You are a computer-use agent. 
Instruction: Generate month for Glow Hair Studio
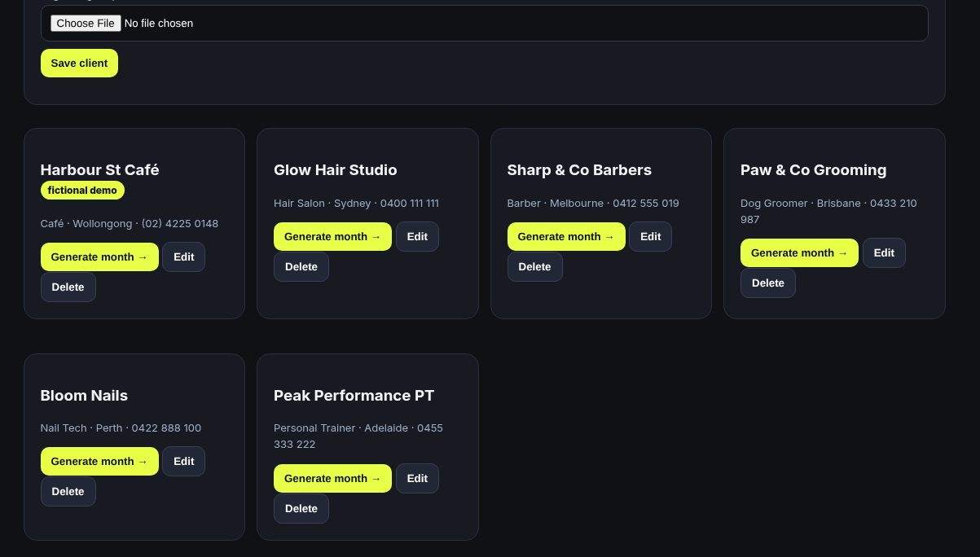pos(332,237)
